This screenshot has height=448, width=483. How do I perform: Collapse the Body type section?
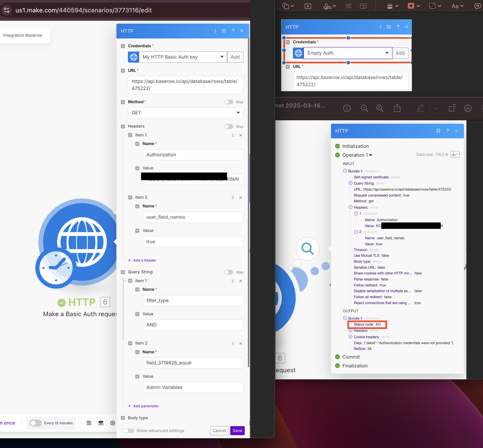click(123, 418)
